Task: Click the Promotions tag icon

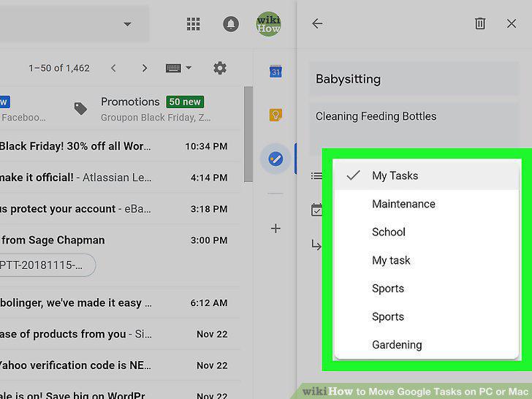Action: (x=80, y=109)
